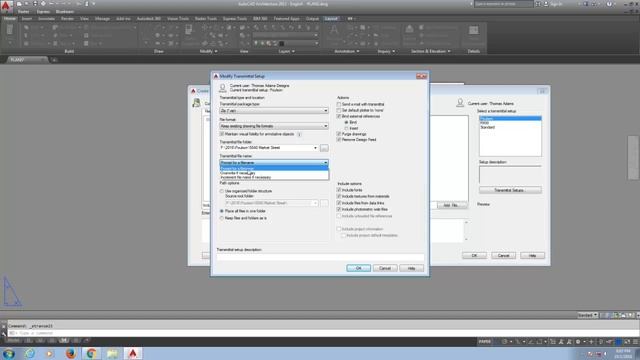Viewport: 640px width, 360px height.
Task: Switch to the Output ribbon tab
Action: coord(312,19)
